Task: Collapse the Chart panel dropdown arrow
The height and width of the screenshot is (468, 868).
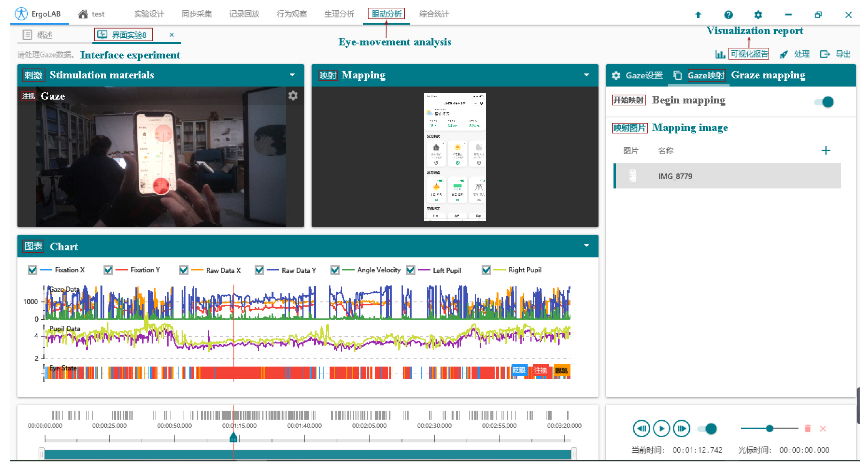Action: pos(586,246)
